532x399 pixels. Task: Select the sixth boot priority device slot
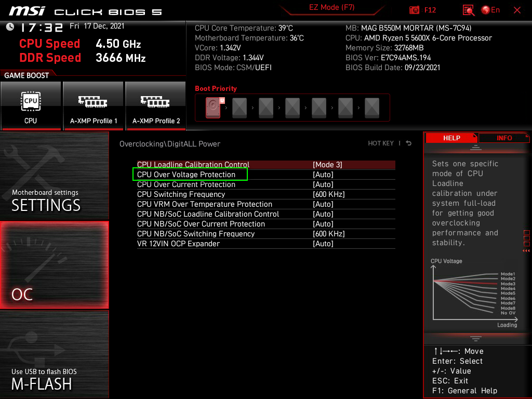coord(345,108)
